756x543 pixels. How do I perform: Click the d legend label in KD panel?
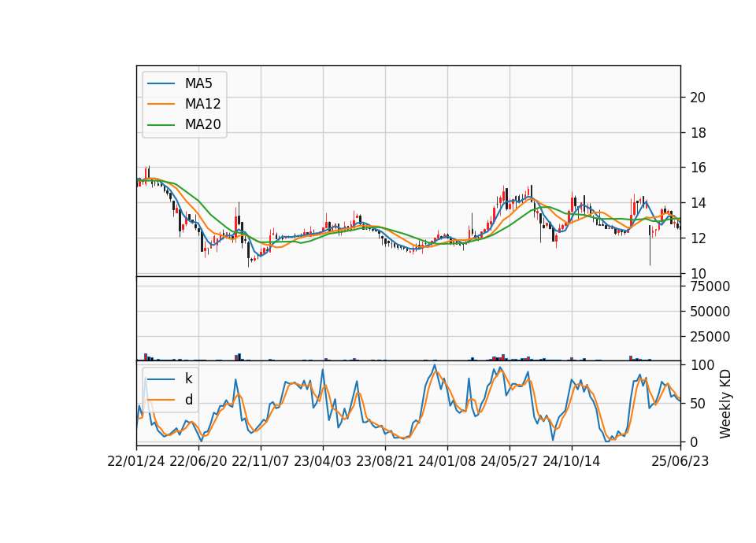click(189, 400)
